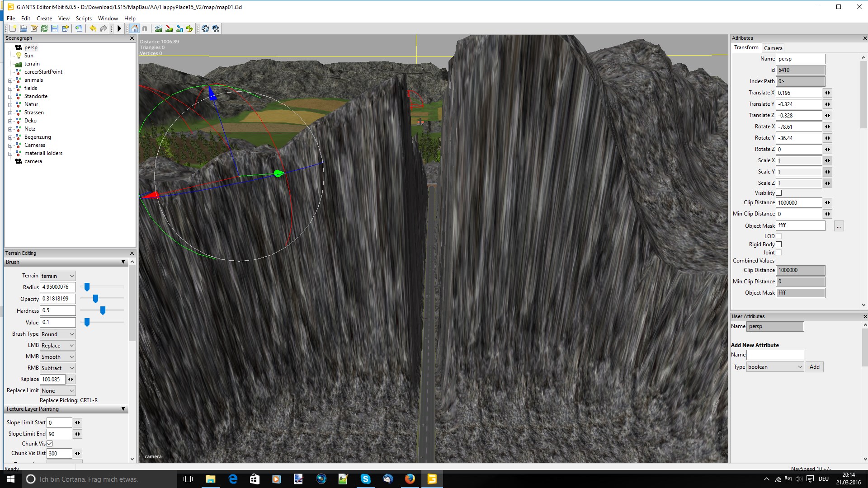Open the Brush Type dropdown
The image size is (868, 488).
pos(58,334)
